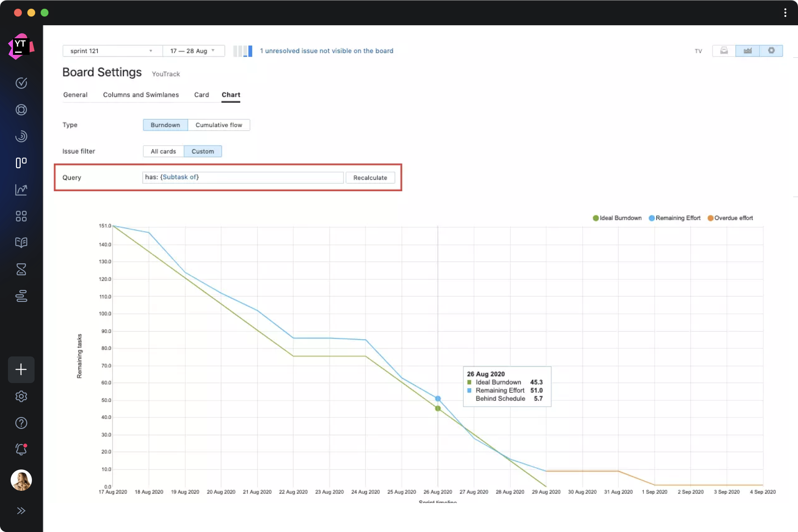This screenshot has height=532, width=798.
Task: Click the notifications bell icon sidebar
Action: (21, 449)
